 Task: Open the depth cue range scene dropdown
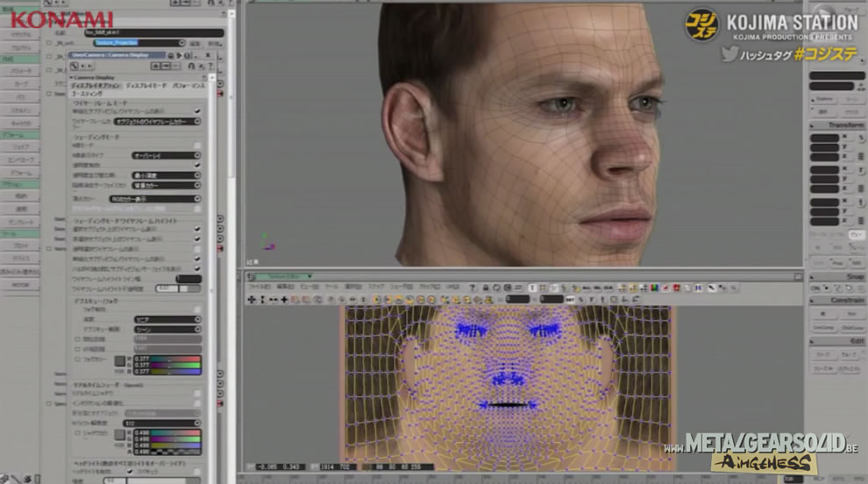click(x=167, y=330)
